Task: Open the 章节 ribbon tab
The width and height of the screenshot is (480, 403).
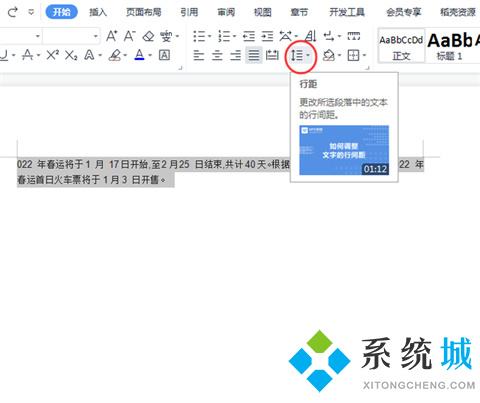Action: [299, 12]
